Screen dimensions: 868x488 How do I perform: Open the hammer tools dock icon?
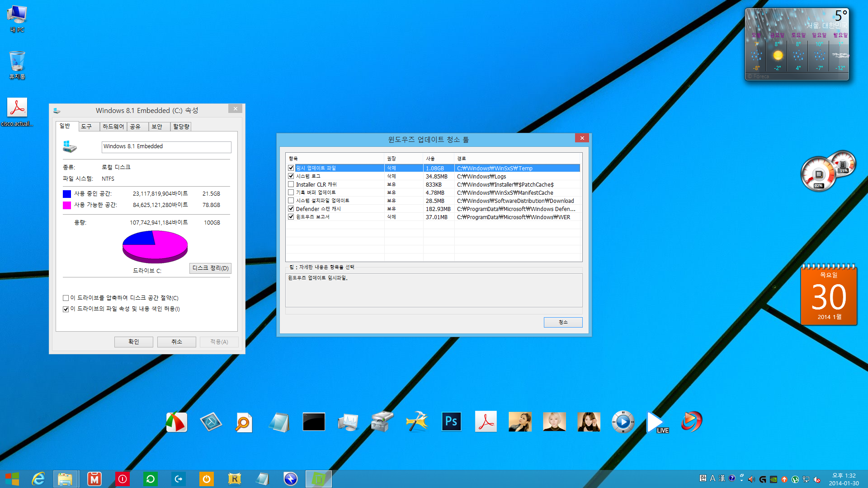pos(417,422)
